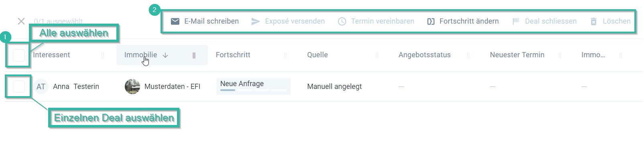
Task: Select the Anna Testerin deal checkbox
Action: click(x=19, y=86)
